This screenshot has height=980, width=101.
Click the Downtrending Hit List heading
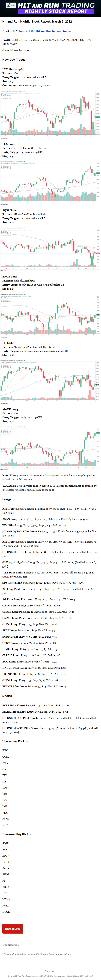17,834
